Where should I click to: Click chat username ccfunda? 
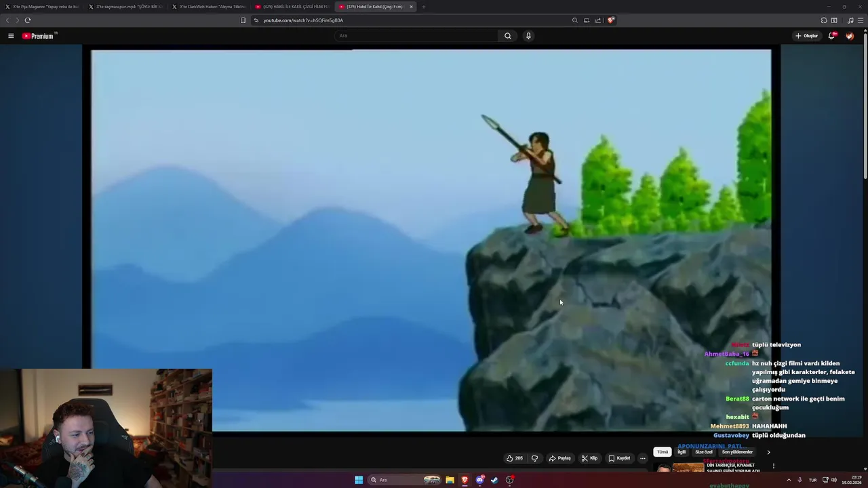(x=737, y=363)
